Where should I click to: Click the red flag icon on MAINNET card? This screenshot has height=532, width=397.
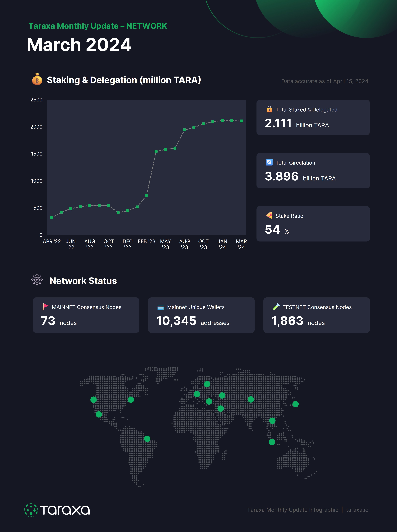point(45,307)
